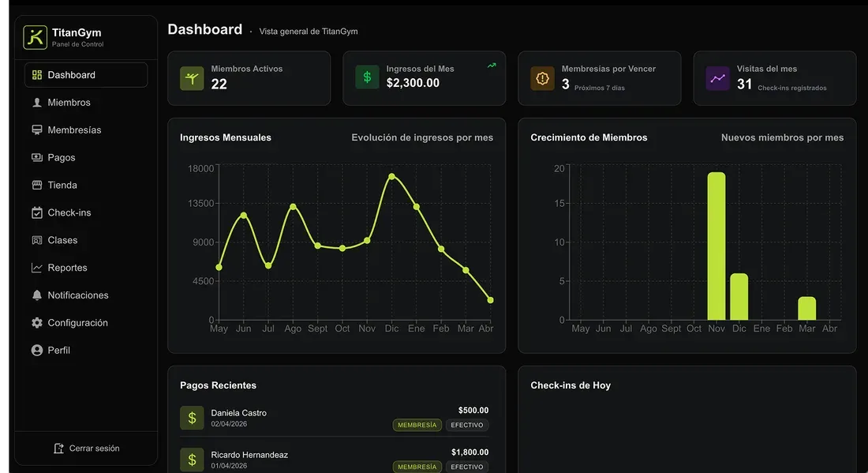Click the MEMBRESÍA tag on Ricardo Hernandeaz payment
This screenshot has width=868, height=473.
(417, 467)
